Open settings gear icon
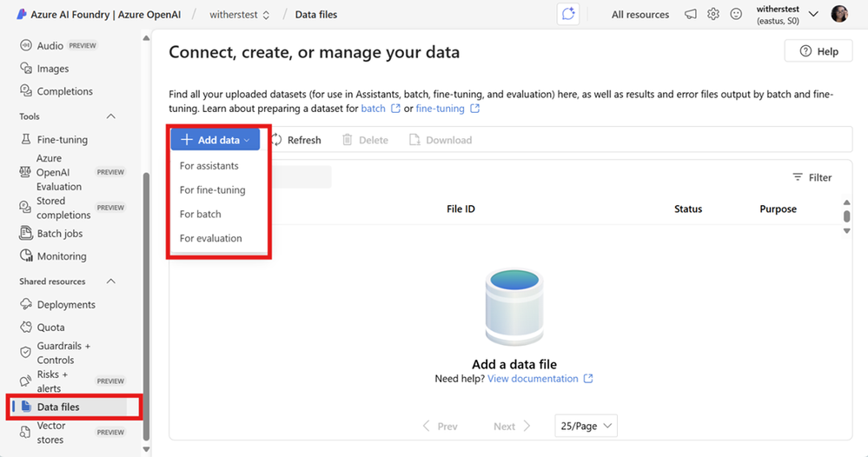The width and height of the screenshot is (868, 457). pyautogui.click(x=713, y=15)
